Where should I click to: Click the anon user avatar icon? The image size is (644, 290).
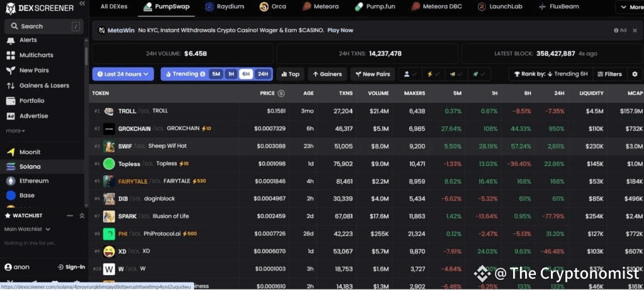[8, 267]
